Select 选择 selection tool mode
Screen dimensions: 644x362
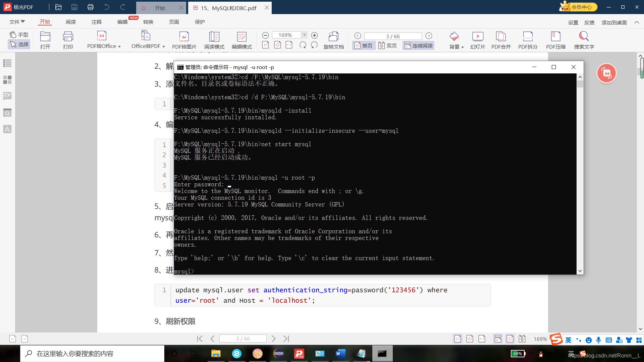coord(19,44)
